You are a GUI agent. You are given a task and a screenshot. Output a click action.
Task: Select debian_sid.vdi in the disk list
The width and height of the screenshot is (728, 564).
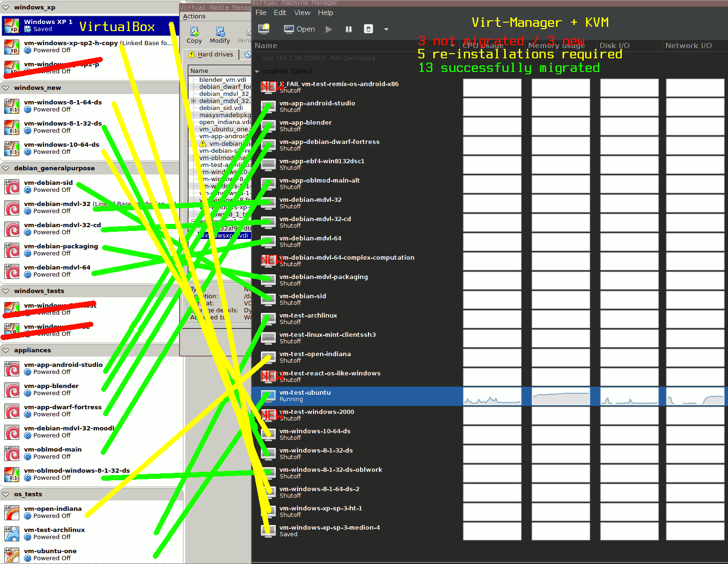tap(221, 108)
